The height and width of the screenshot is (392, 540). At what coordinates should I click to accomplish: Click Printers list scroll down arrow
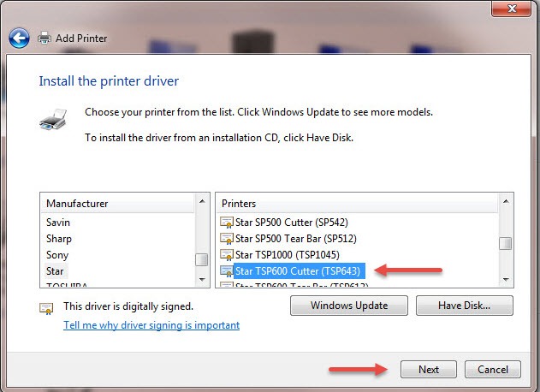(x=506, y=279)
